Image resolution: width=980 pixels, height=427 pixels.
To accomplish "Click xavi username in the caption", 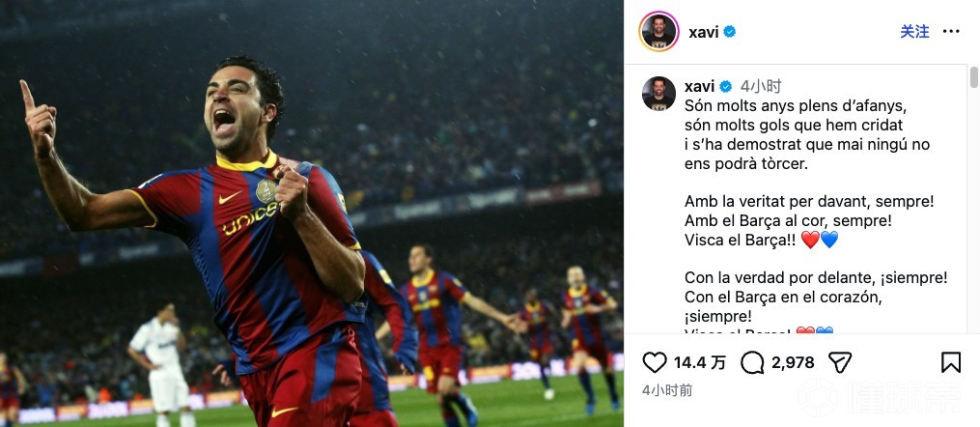I will [699, 86].
